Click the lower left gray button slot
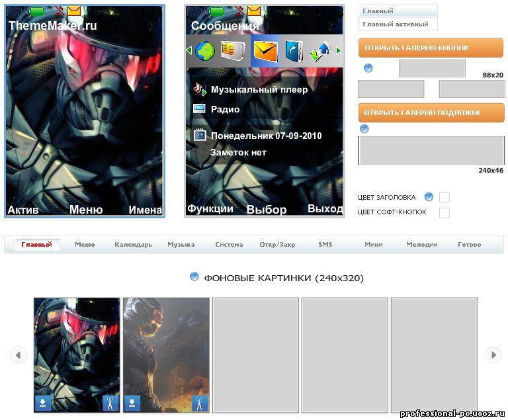Viewport: 508px width, 420px height. point(391,89)
